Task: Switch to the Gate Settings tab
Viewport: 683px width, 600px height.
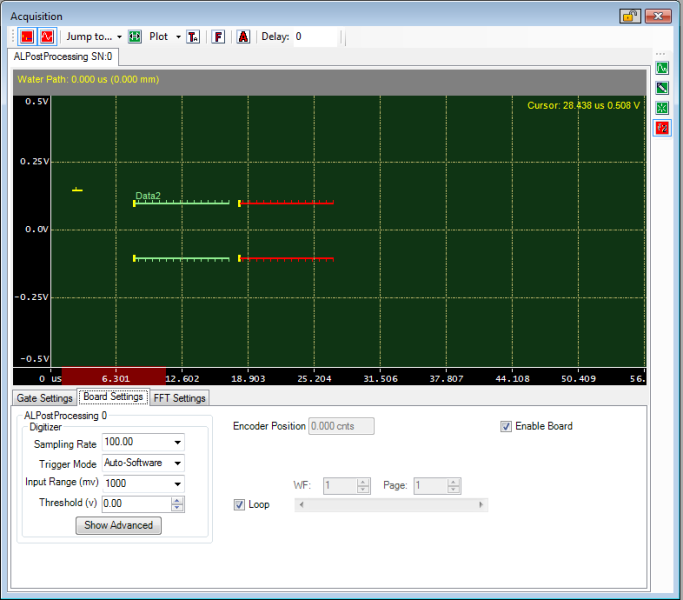Action: (45, 398)
